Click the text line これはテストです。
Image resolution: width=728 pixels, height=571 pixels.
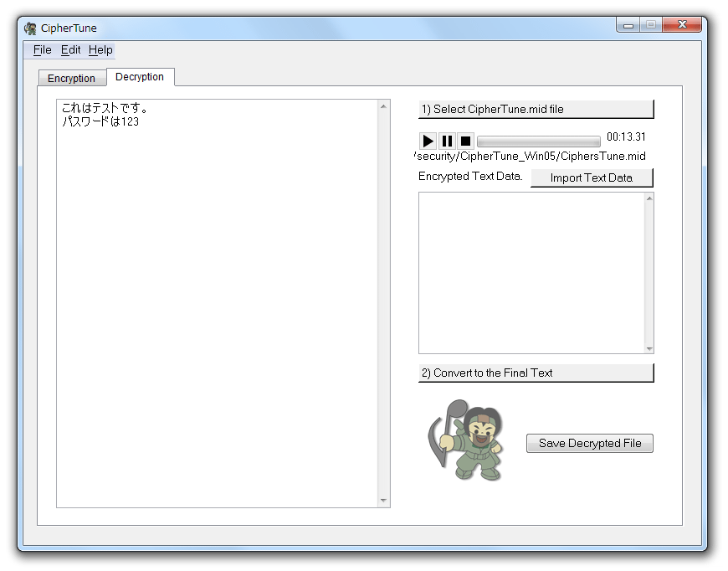pos(105,108)
